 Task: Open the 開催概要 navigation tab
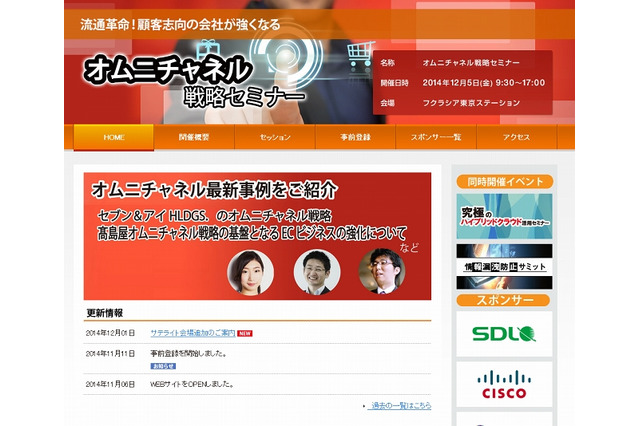pyautogui.click(x=194, y=138)
